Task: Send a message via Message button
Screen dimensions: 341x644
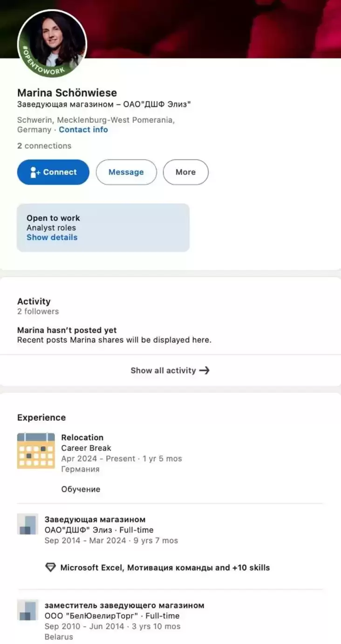Action: click(126, 172)
